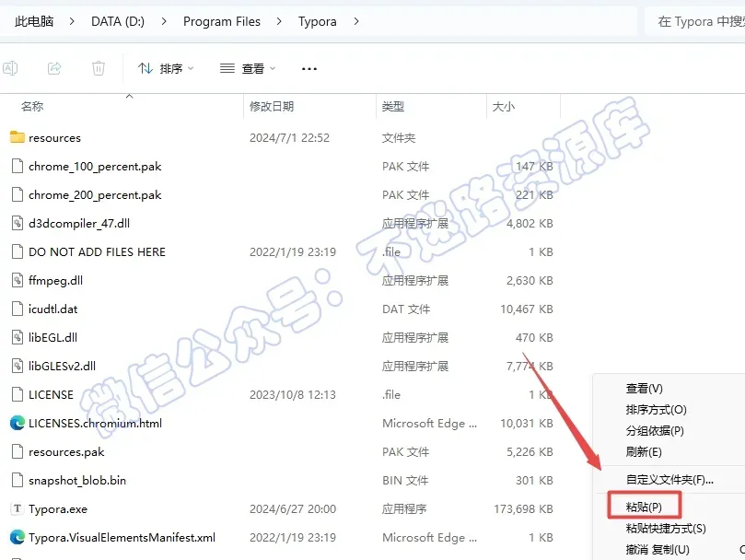
Task: Select chrome_100_percent.pak file icon
Action: click(x=17, y=166)
